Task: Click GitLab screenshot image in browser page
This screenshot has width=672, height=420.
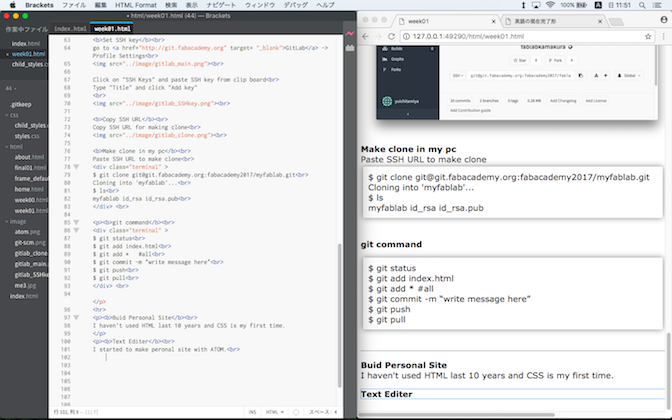Action: 517,82
